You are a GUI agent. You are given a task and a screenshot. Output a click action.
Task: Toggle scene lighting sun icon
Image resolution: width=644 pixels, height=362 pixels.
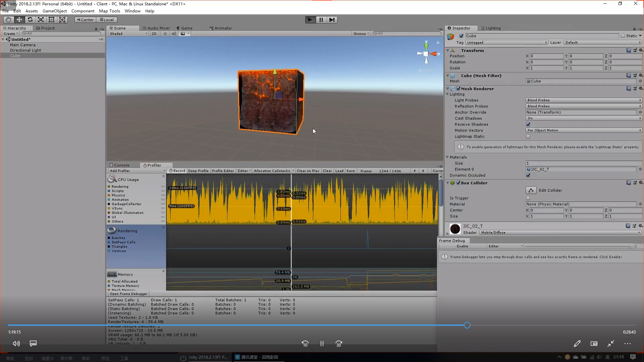coord(165,34)
